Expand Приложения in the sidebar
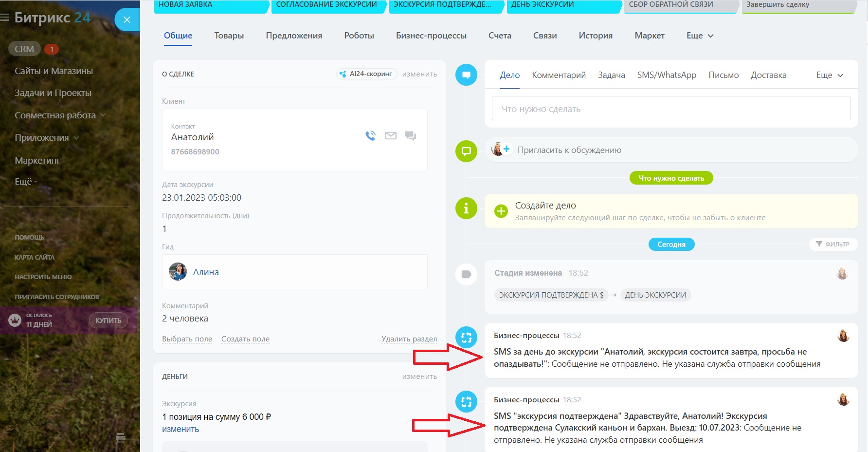This screenshot has width=868, height=452. tap(47, 138)
